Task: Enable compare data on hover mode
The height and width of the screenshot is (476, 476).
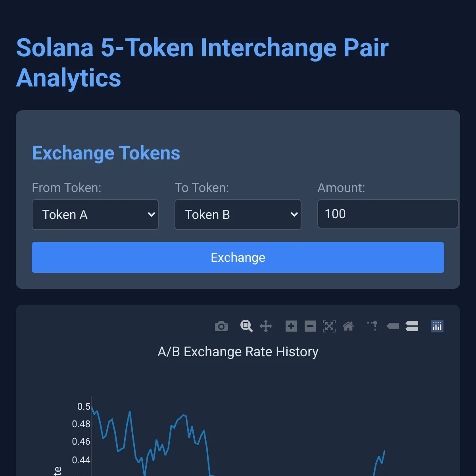Action: (412, 326)
